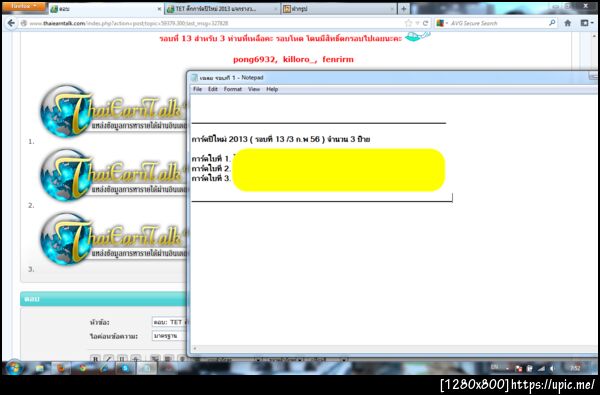This screenshot has height=395, width=600.
Task: Open Windows Explorer from the taskbar
Action: [x=40, y=368]
